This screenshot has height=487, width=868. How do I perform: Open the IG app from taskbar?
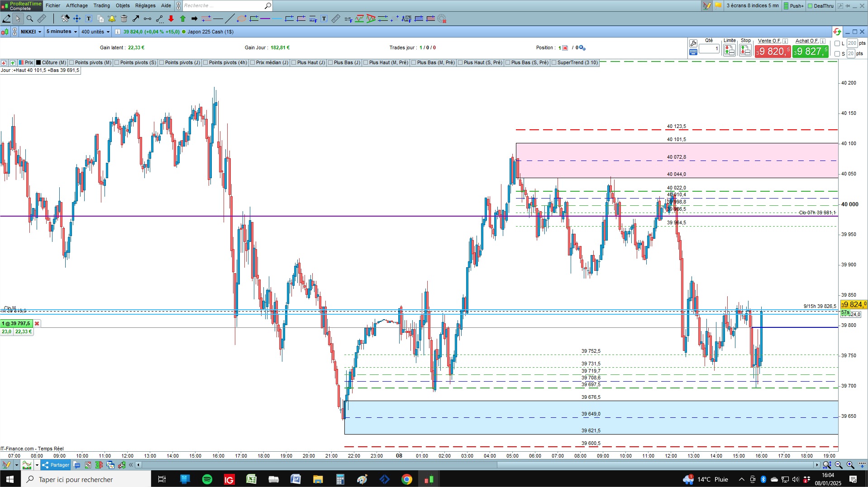229,479
